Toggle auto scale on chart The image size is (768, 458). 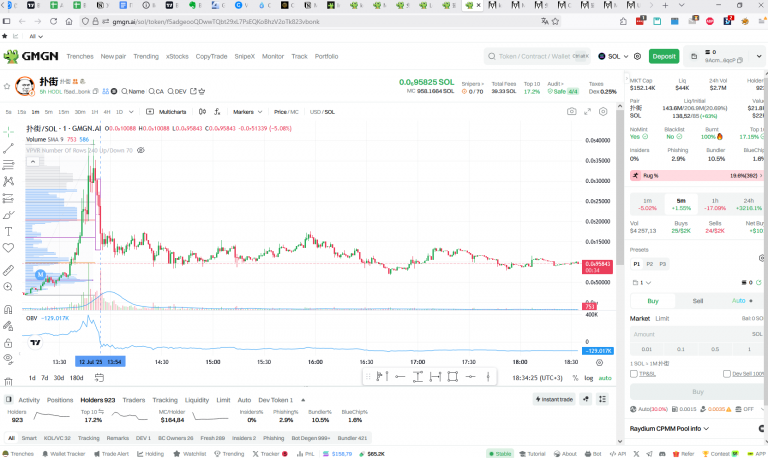(605, 378)
